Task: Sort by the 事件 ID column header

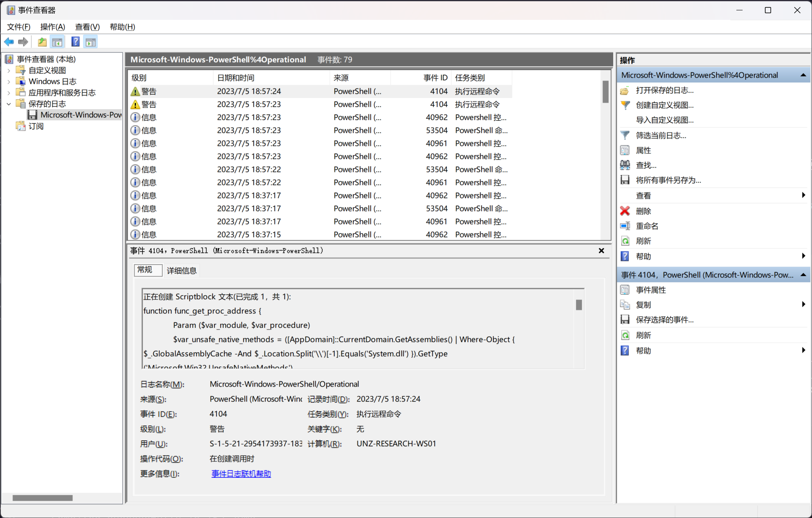Action: point(421,78)
